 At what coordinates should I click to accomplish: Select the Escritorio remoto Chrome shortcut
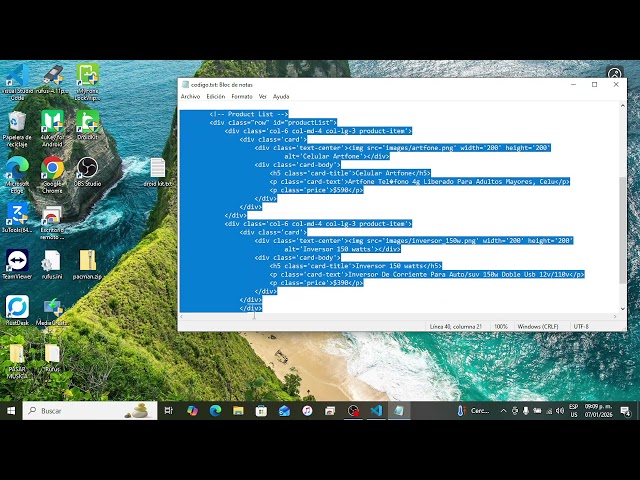point(52,221)
